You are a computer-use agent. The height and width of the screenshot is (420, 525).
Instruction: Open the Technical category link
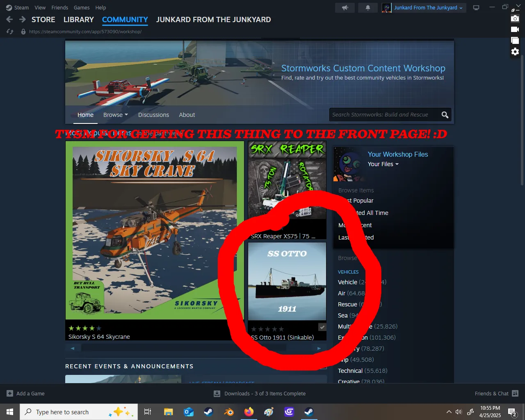[350, 371]
